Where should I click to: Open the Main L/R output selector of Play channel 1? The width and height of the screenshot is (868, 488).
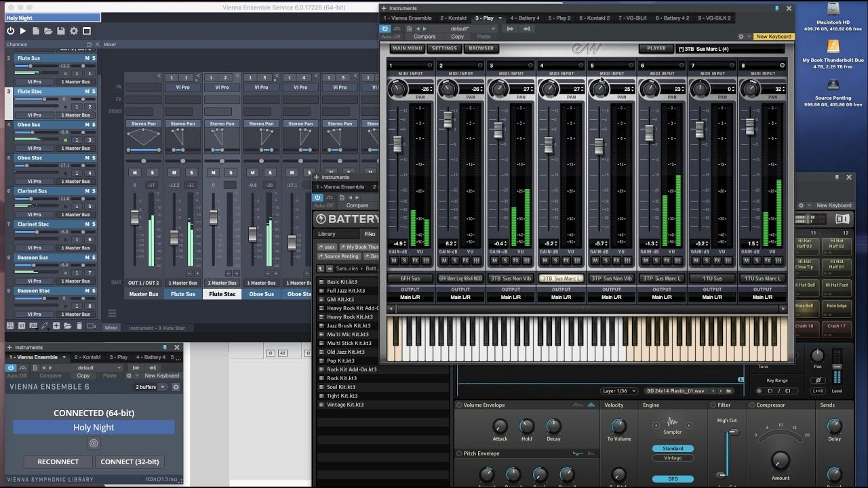coord(410,297)
